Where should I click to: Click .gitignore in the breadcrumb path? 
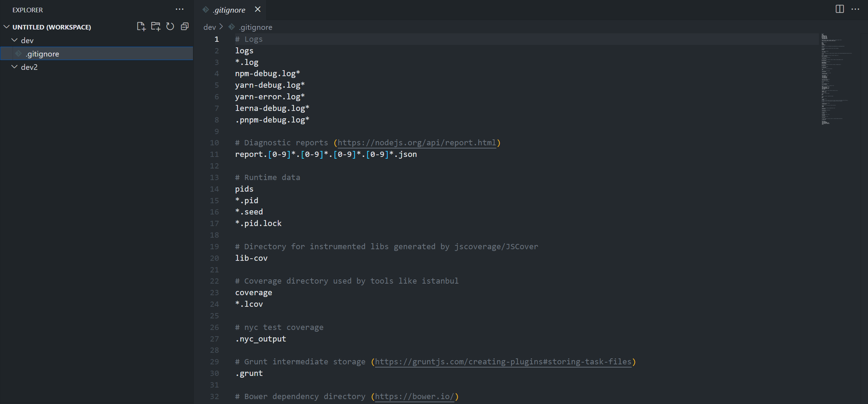point(256,27)
